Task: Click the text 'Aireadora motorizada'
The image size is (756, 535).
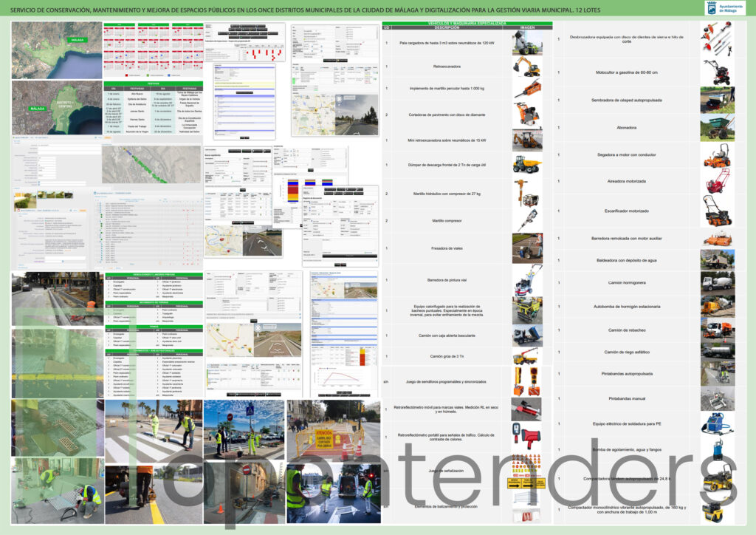Action: [x=626, y=181]
